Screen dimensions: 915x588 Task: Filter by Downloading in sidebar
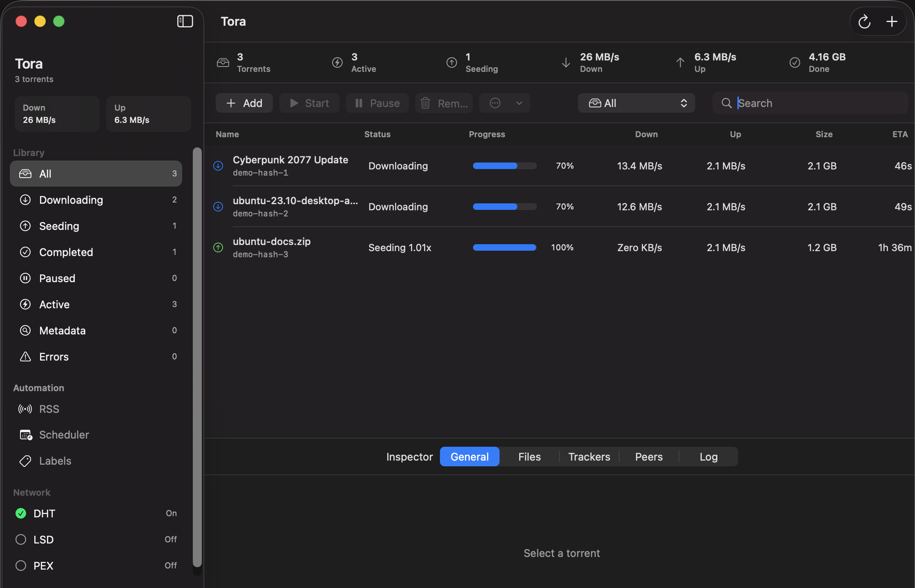96,200
